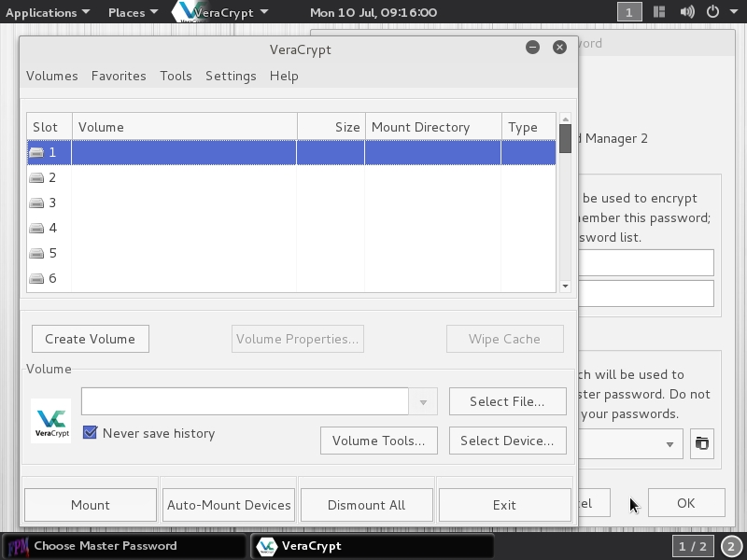747x560 pixels.
Task: Open the Tools menu
Action: (176, 77)
